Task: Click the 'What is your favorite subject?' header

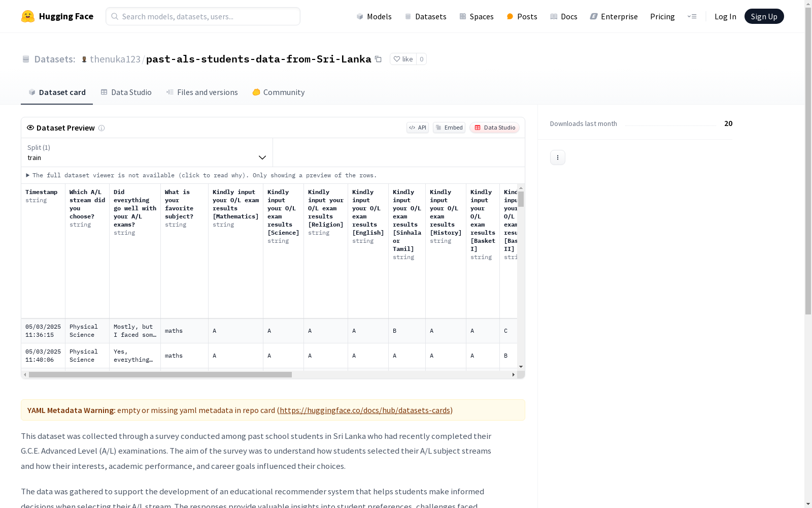Action: (x=184, y=251)
